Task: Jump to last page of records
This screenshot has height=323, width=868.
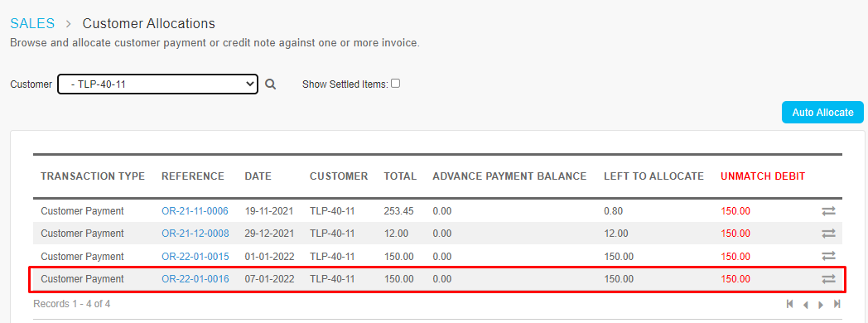Action: [x=837, y=304]
